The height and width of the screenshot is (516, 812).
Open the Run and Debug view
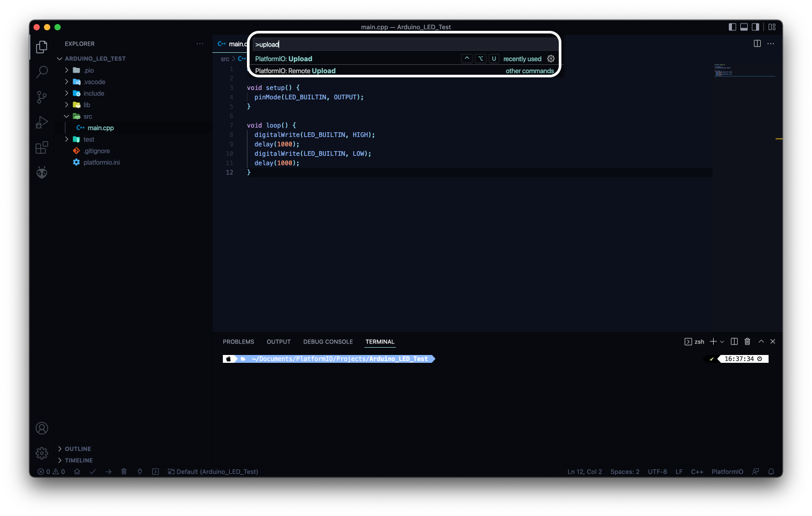click(42, 122)
